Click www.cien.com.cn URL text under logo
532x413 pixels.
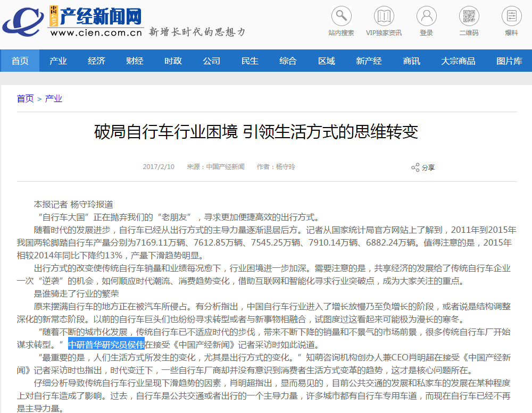coord(96,33)
